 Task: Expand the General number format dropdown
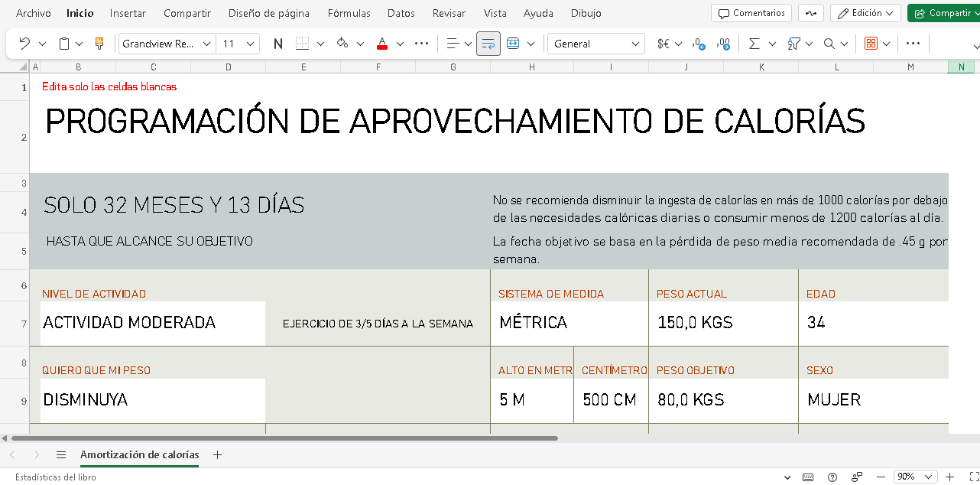[x=595, y=44]
